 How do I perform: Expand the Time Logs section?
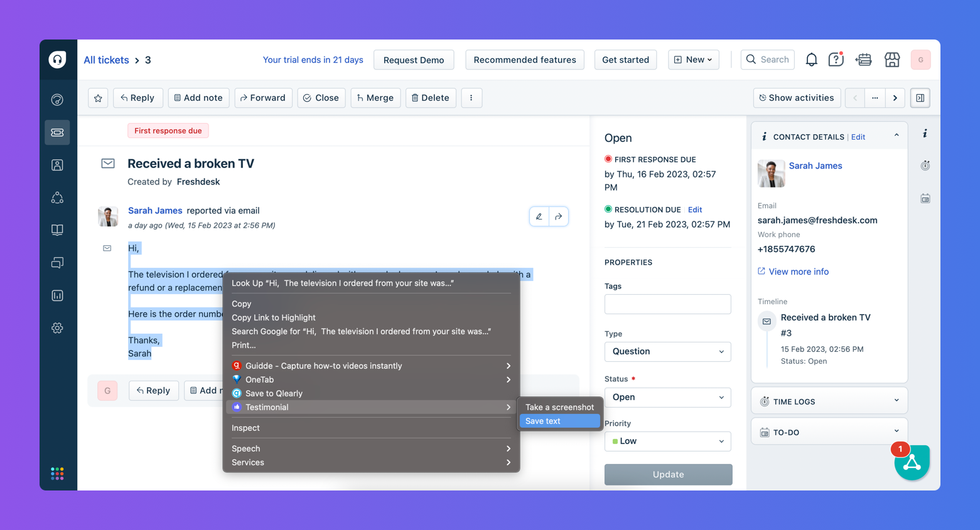pyautogui.click(x=829, y=401)
